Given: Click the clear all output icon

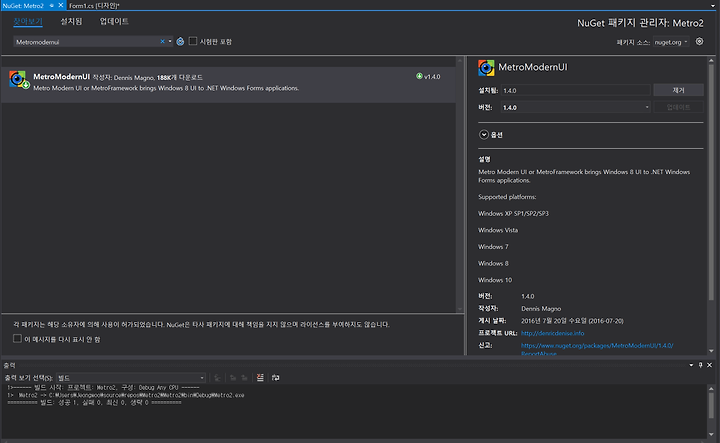Looking at the screenshot, I should pyautogui.click(x=260, y=377).
